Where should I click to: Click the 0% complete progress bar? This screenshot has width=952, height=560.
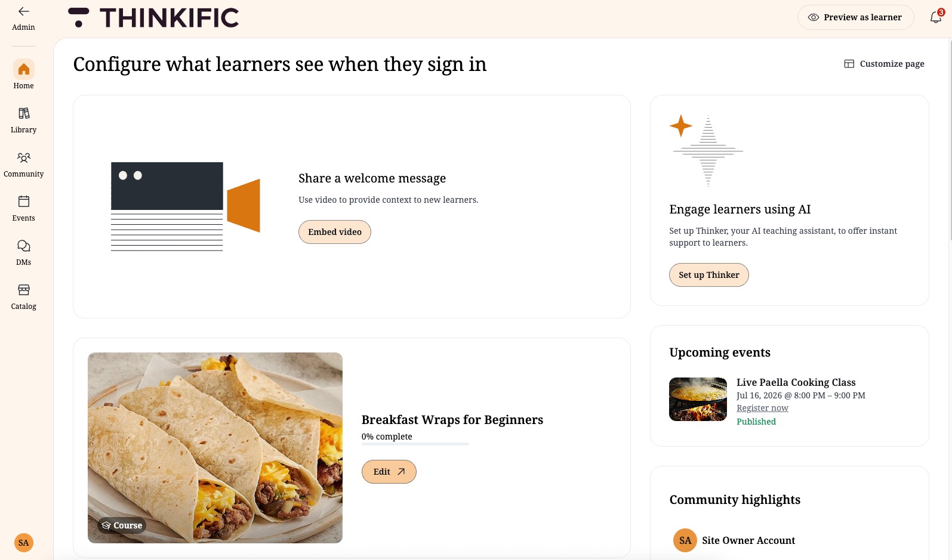[x=415, y=444]
